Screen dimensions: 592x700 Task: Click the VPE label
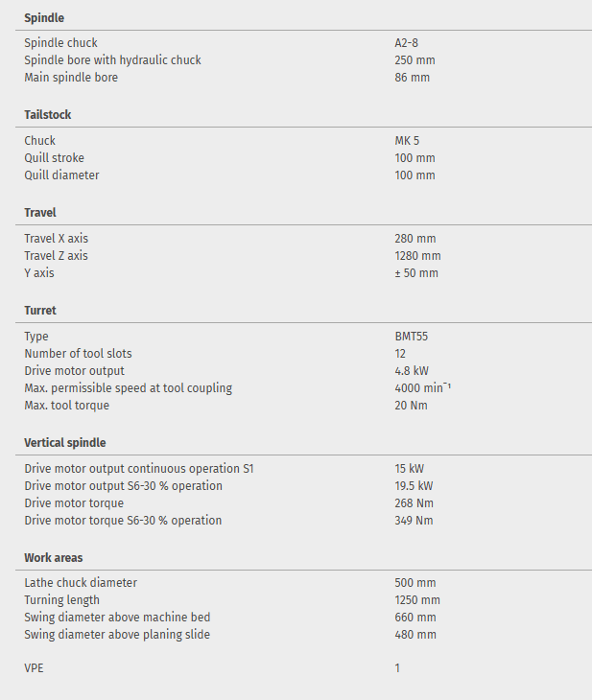pyautogui.click(x=34, y=668)
